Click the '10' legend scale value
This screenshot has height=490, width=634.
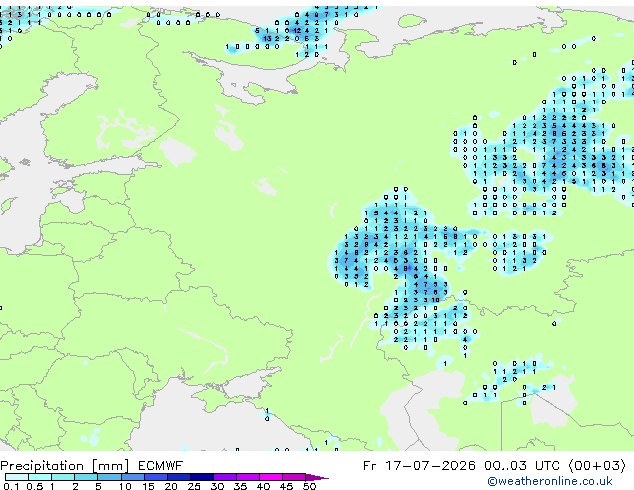pyautogui.click(x=125, y=486)
